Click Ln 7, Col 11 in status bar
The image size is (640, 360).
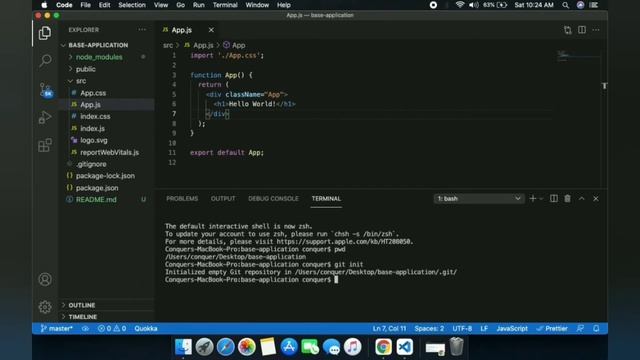(x=389, y=329)
